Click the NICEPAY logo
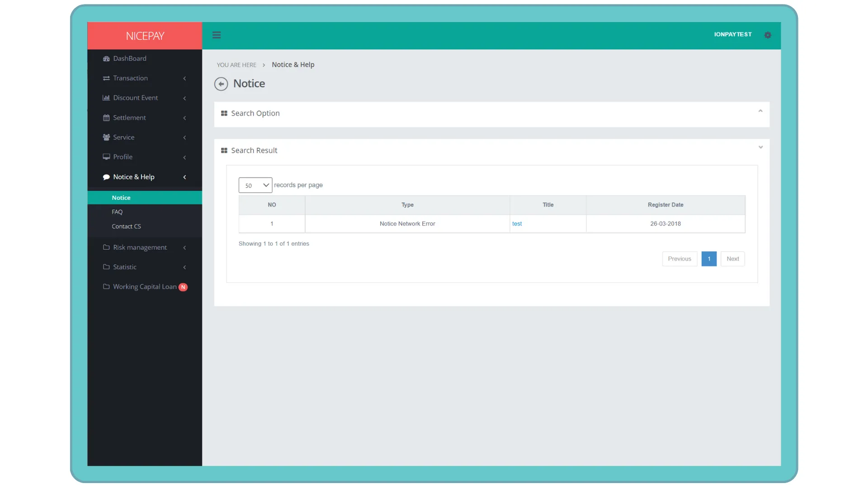The image size is (868, 488). coord(145,36)
